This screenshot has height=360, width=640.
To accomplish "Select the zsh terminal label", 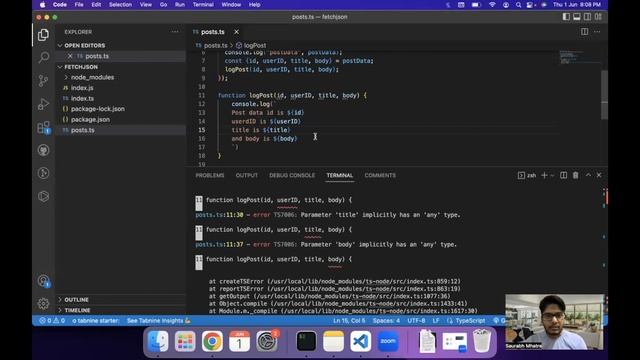I will click(527, 176).
